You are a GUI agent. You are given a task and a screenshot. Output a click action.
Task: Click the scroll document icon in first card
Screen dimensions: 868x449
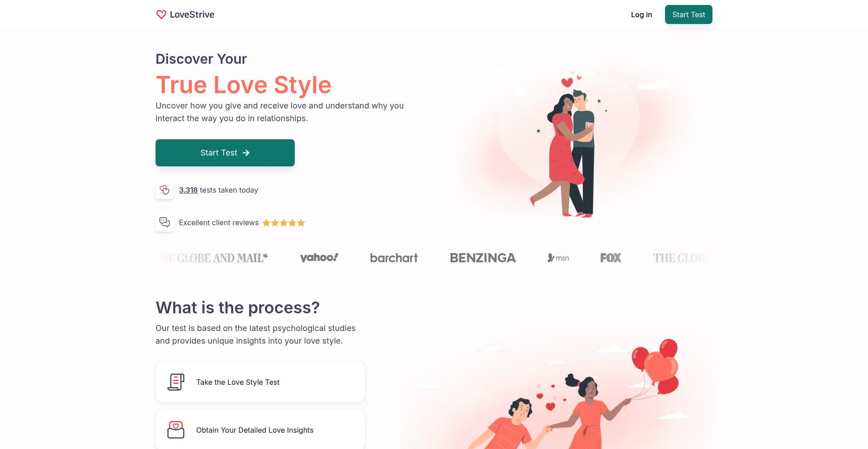176,382
